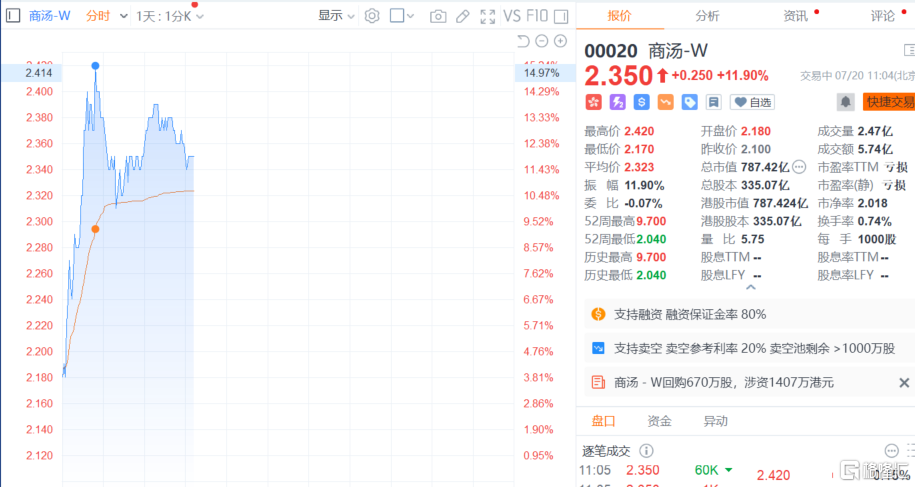The width and height of the screenshot is (915, 487).
Task: Select the 资金 tab
Action: tap(659, 421)
